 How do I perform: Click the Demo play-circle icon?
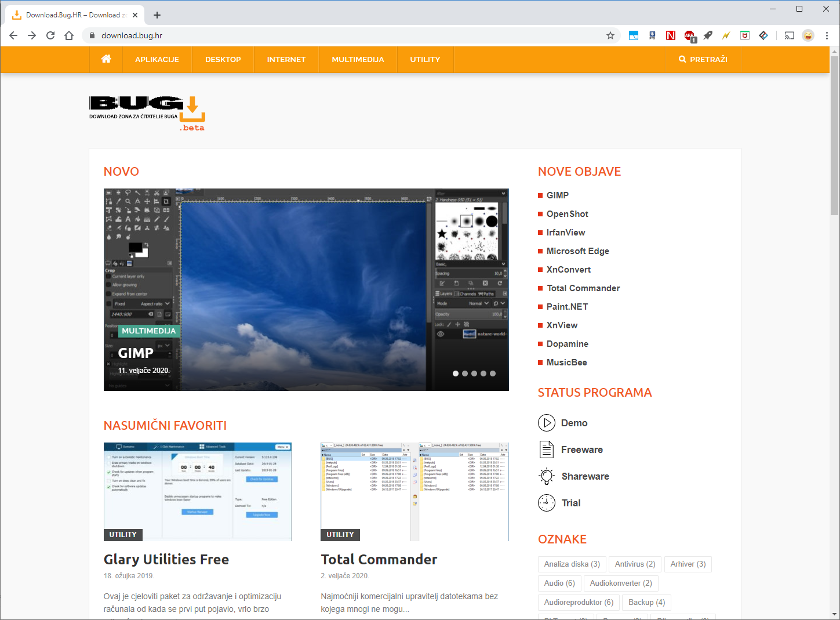[x=547, y=423]
